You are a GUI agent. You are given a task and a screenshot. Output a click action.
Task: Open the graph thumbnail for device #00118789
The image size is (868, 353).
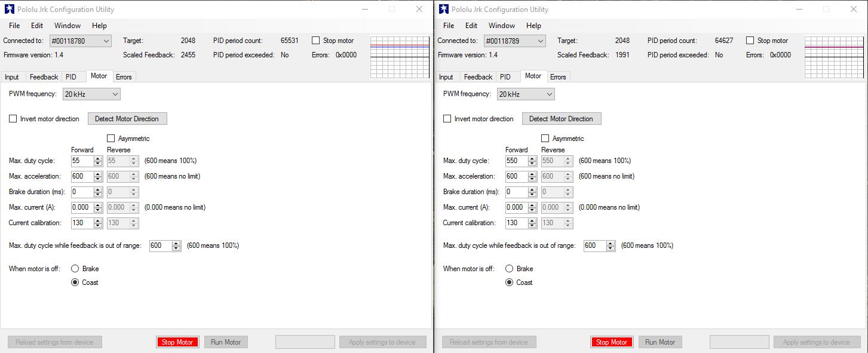(834, 57)
